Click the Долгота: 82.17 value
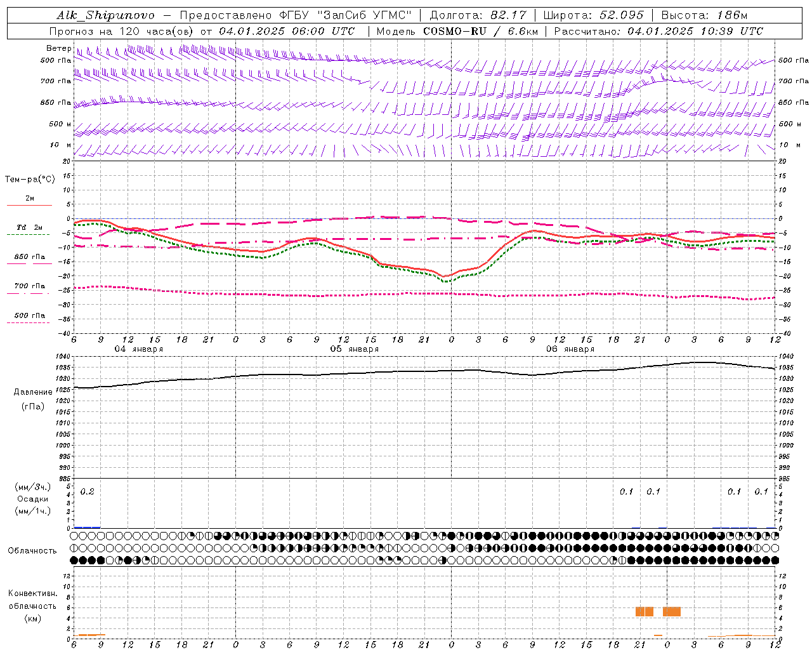Screen dimensions: 812x650 pyautogui.click(x=478, y=15)
